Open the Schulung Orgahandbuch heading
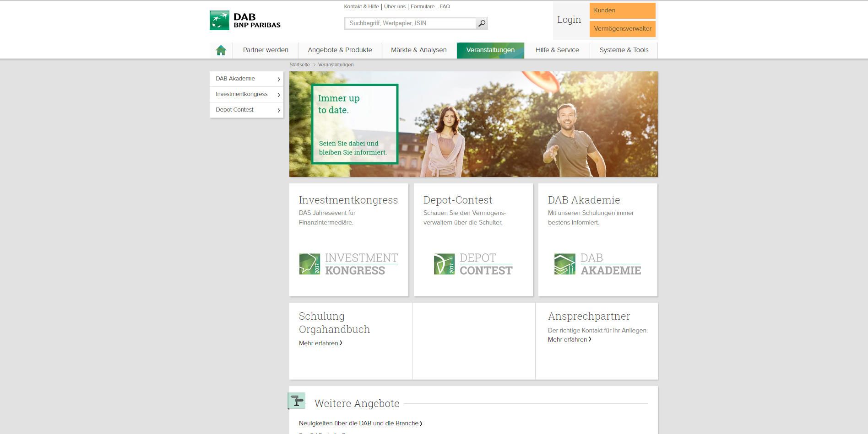 click(x=334, y=323)
